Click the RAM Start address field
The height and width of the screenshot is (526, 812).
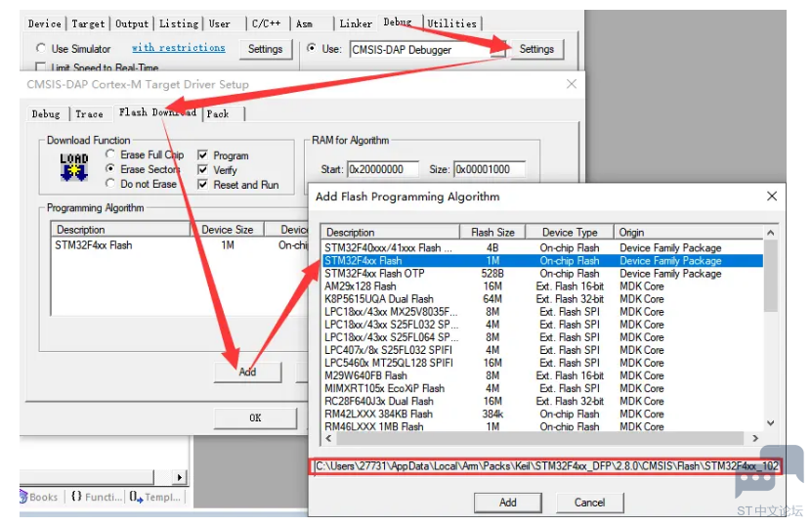point(383,169)
